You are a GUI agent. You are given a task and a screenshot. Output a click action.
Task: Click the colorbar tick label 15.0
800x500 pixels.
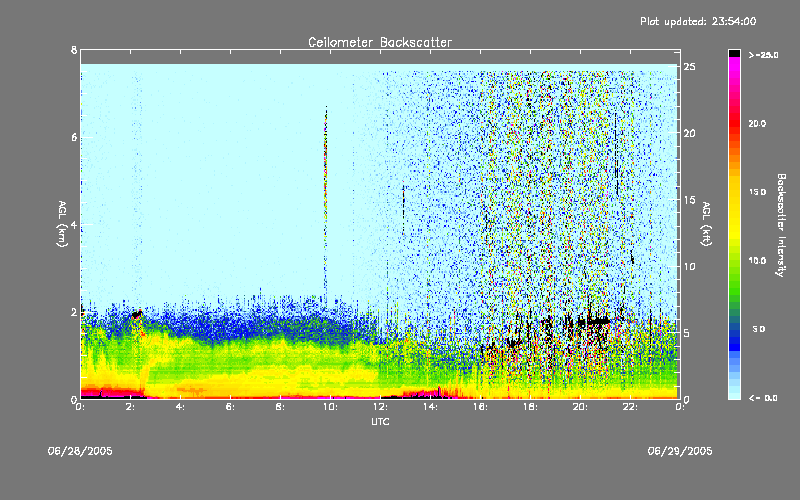[757, 192]
